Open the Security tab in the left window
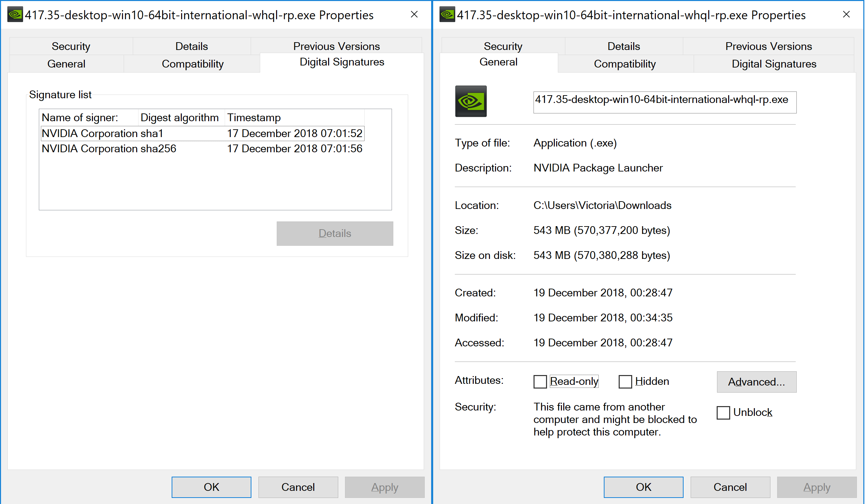Screen dimensions: 865x504 click(71, 46)
